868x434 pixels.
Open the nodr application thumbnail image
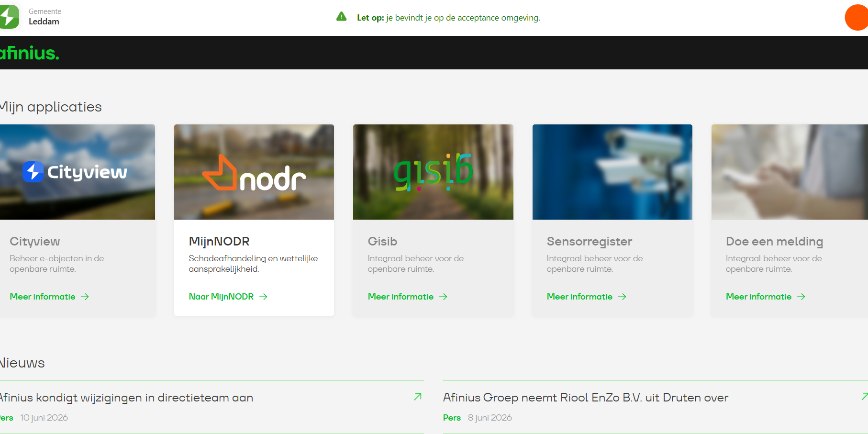click(254, 172)
